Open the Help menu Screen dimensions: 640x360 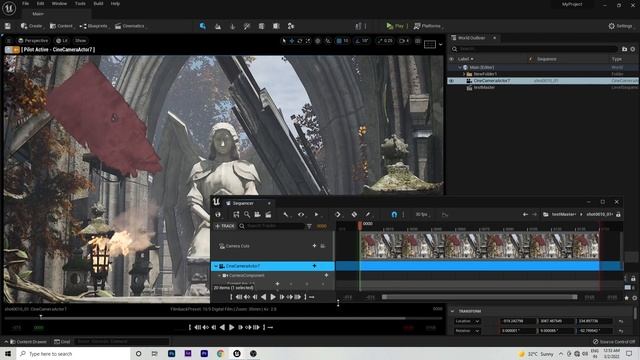point(115,4)
